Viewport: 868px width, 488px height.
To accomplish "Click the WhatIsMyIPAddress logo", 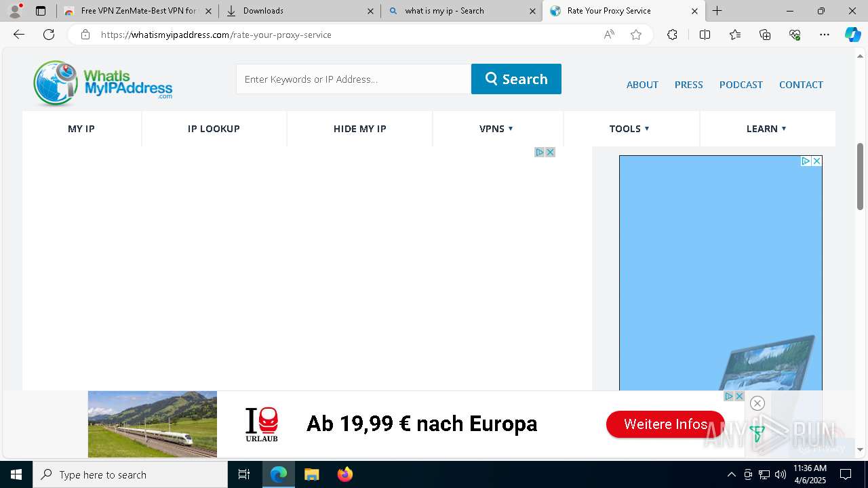I will tap(102, 83).
